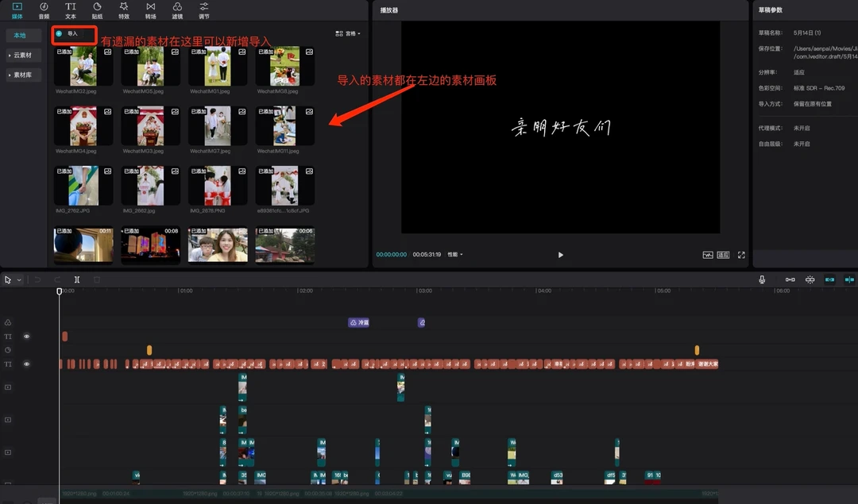This screenshot has width=858, height=504.
Task: Select the IMG_2662.jpg thumbnail
Action: pyautogui.click(x=150, y=185)
